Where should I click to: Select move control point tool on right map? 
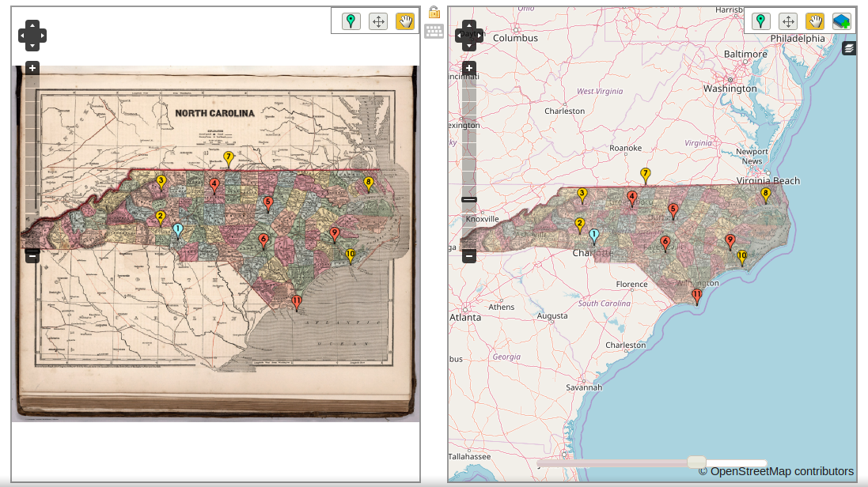point(788,21)
